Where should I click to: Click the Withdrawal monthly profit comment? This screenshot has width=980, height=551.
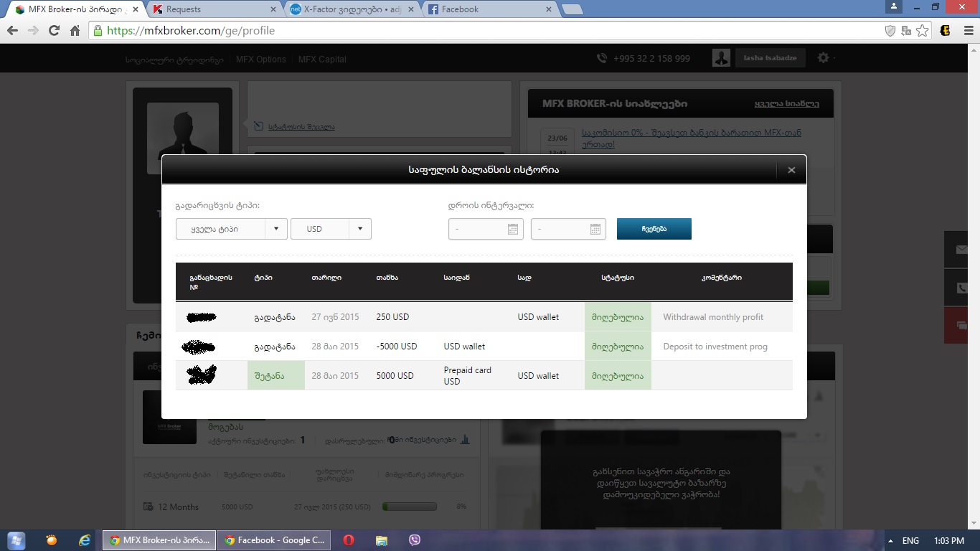click(x=713, y=317)
